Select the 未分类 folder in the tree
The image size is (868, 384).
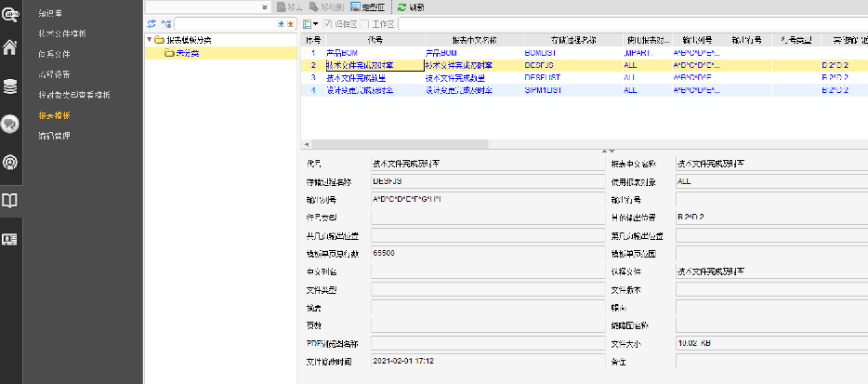tap(188, 53)
